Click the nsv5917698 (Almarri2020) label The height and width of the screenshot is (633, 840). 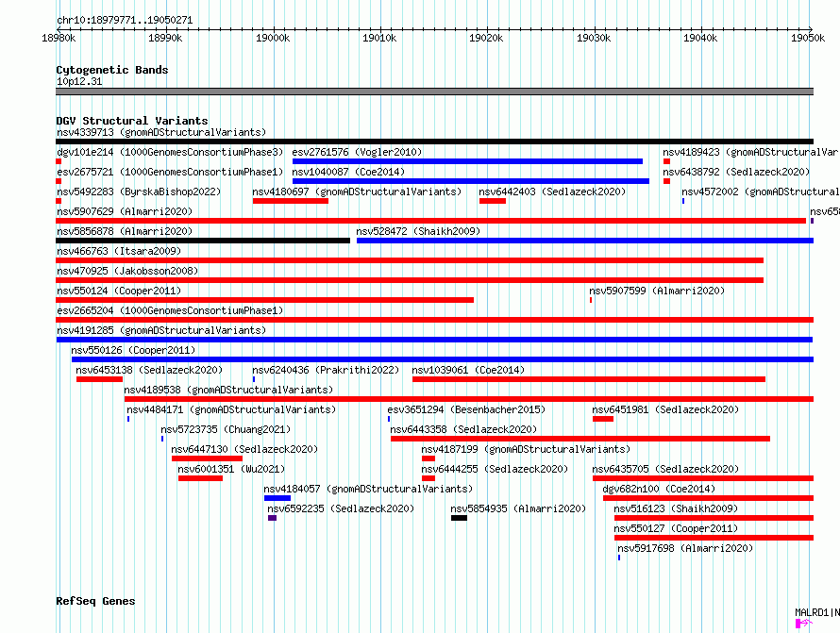(685, 548)
